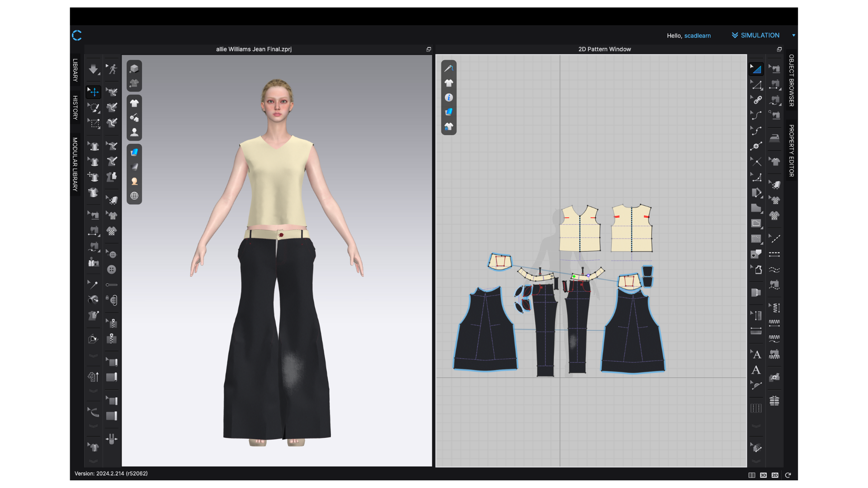Click the blue Transform Pattern tool
Image resolution: width=868 pixels, height=488 pixels.
coord(756,69)
